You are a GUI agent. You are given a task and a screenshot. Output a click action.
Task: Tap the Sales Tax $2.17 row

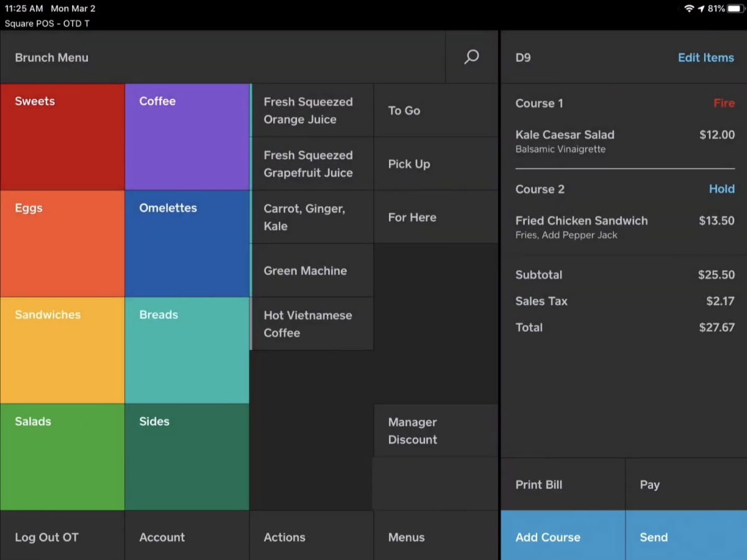click(x=625, y=301)
